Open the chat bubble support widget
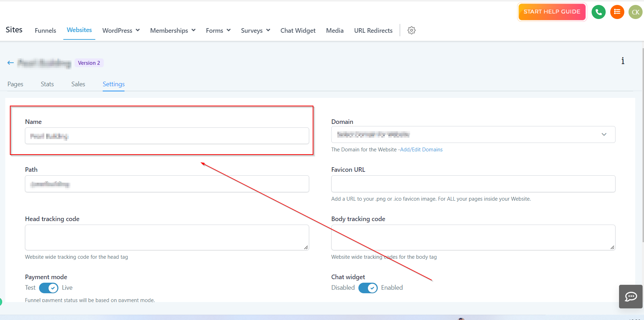Screen dimensions: 644x320 pos(631,296)
